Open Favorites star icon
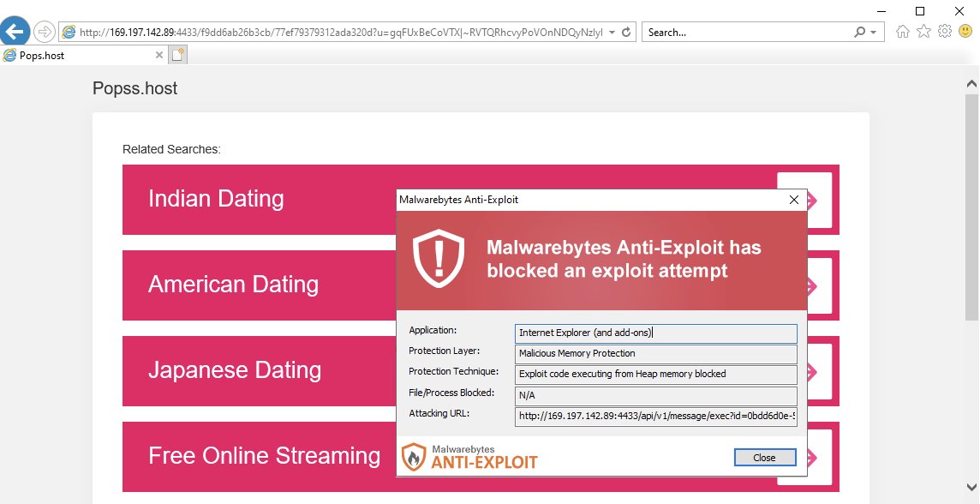Viewport: 980px width, 504px height. pos(923,31)
